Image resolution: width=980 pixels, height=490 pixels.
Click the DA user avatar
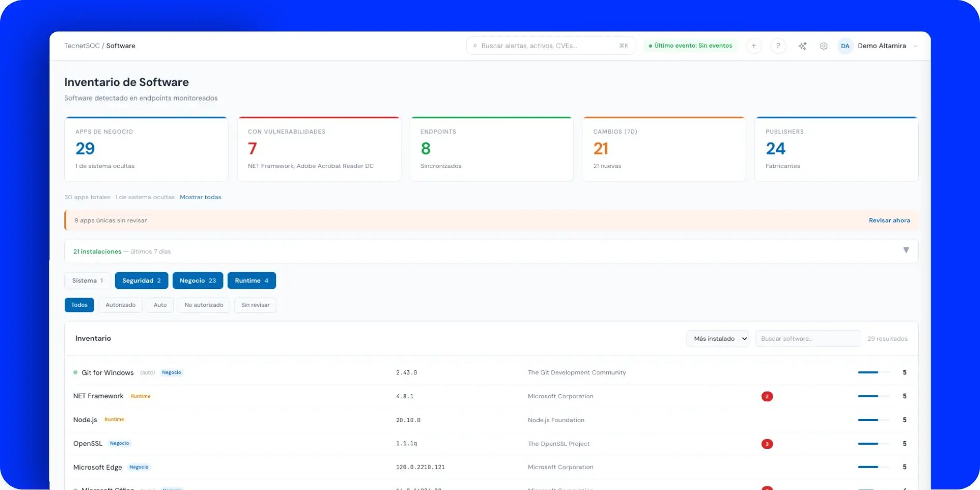click(845, 46)
